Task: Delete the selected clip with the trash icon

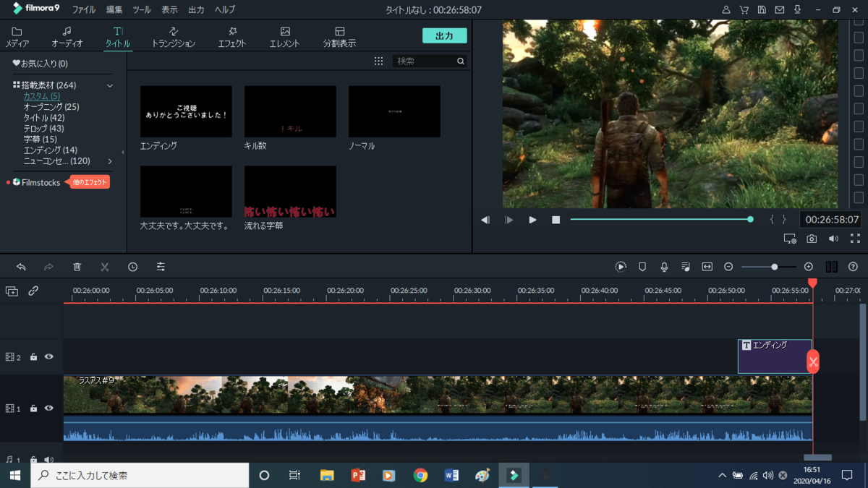Action: (x=77, y=267)
